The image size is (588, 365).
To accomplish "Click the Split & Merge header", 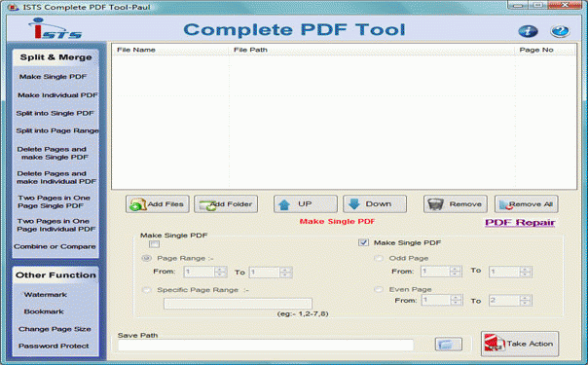I will [55, 57].
